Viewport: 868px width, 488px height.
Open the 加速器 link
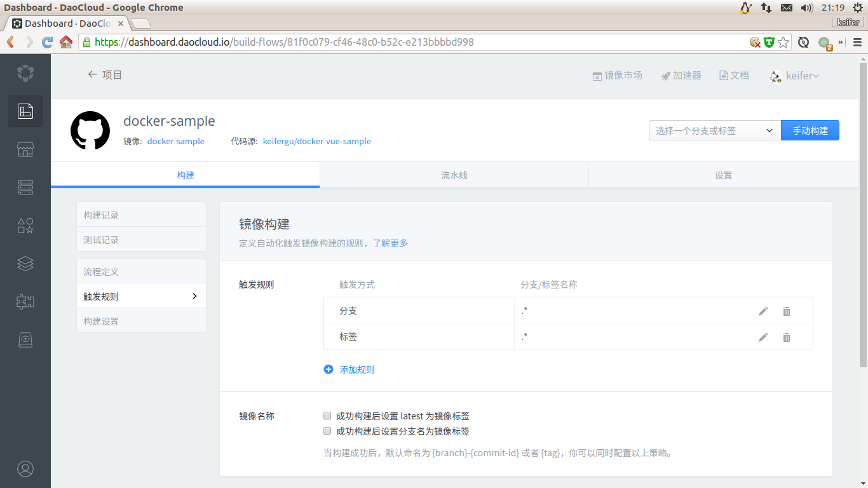(x=681, y=76)
